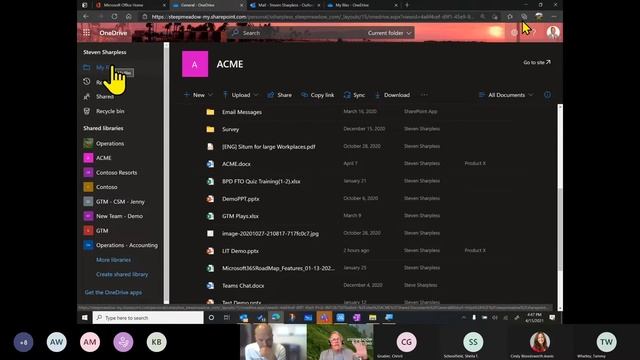Open the LIT Demo.pptx file
Image resolution: width=640 pixels, height=360 pixels.
[240, 251]
